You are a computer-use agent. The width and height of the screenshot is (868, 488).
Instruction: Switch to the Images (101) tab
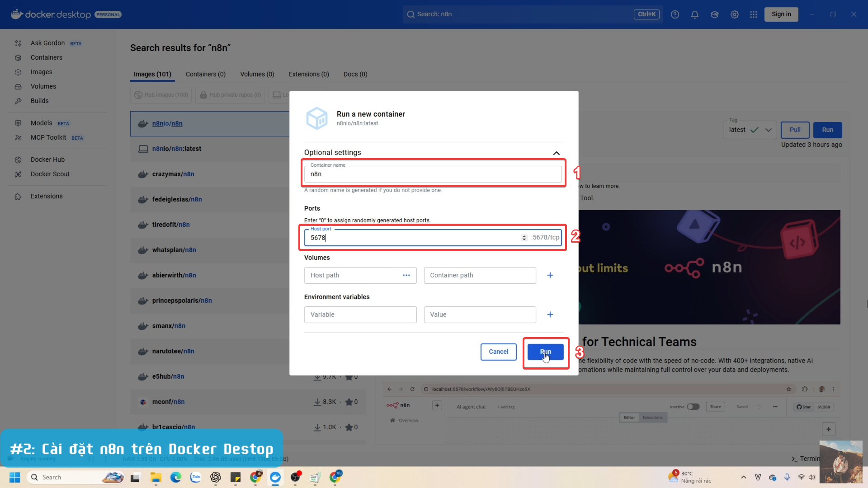tap(152, 74)
